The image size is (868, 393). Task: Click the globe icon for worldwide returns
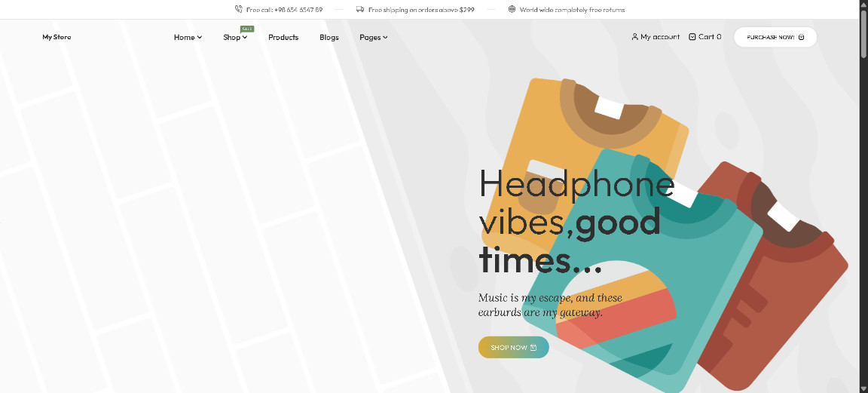512,10
